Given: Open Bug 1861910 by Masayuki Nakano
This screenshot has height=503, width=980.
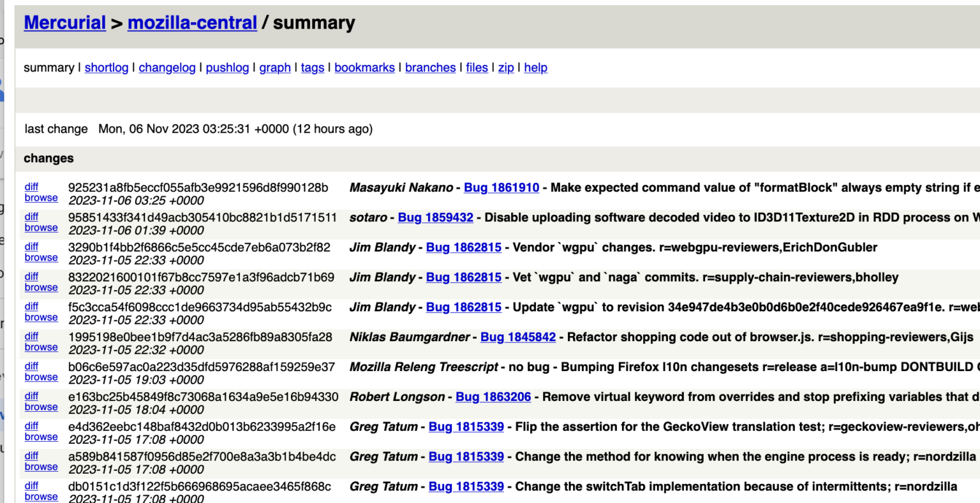Looking at the screenshot, I should (x=501, y=187).
